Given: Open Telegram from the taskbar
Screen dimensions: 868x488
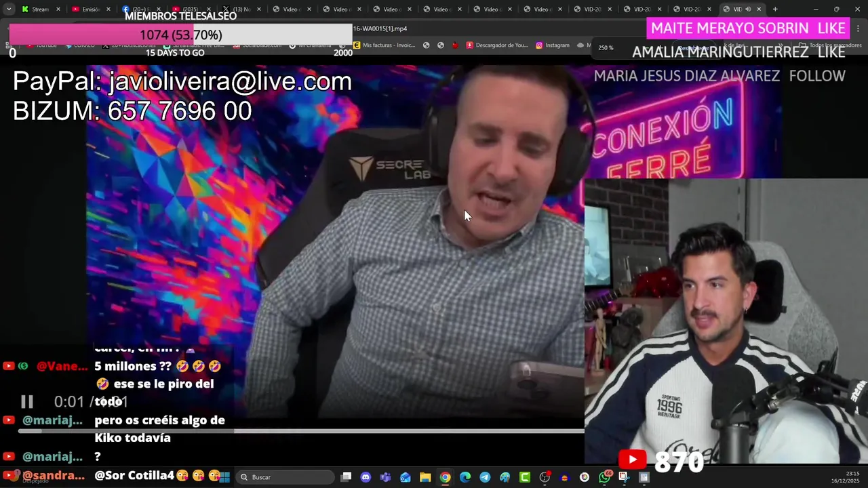Looking at the screenshot, I should [x=485, y=477].
